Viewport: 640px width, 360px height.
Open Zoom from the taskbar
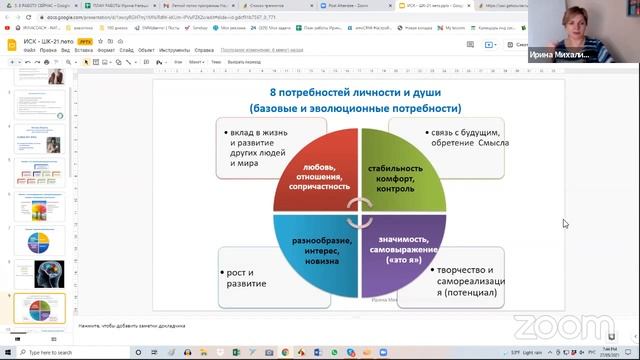[383, 352]
